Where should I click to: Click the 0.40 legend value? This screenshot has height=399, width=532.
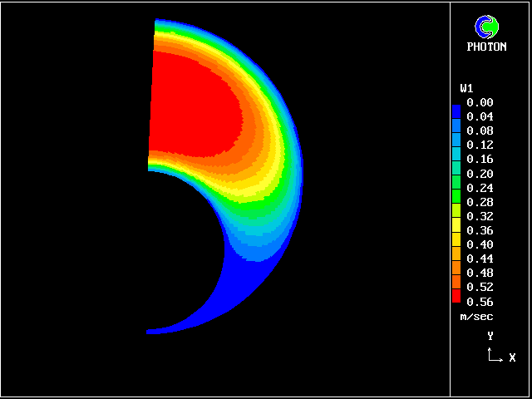point(480,244)
